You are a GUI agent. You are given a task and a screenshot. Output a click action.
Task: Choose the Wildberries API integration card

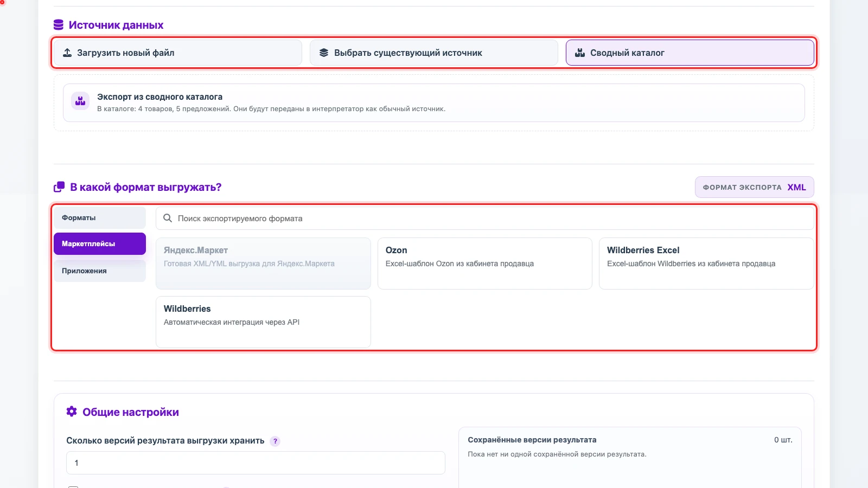(x=263, y=322)
